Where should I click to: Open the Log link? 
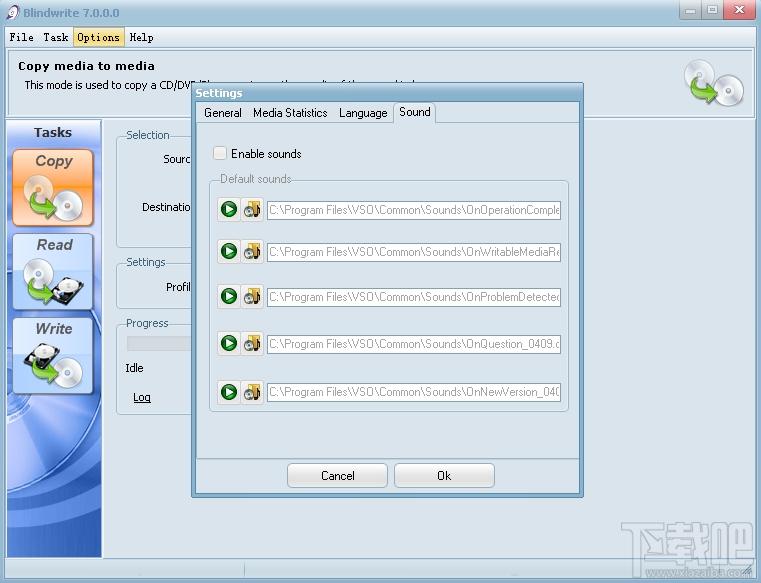[142, 397]
